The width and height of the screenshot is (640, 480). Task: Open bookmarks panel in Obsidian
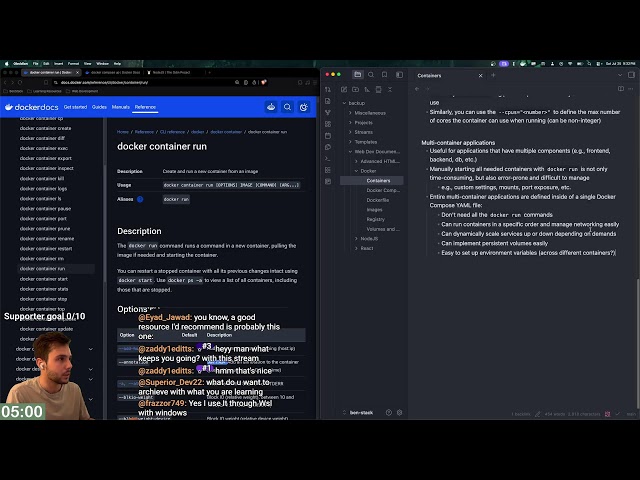[384, 75]
